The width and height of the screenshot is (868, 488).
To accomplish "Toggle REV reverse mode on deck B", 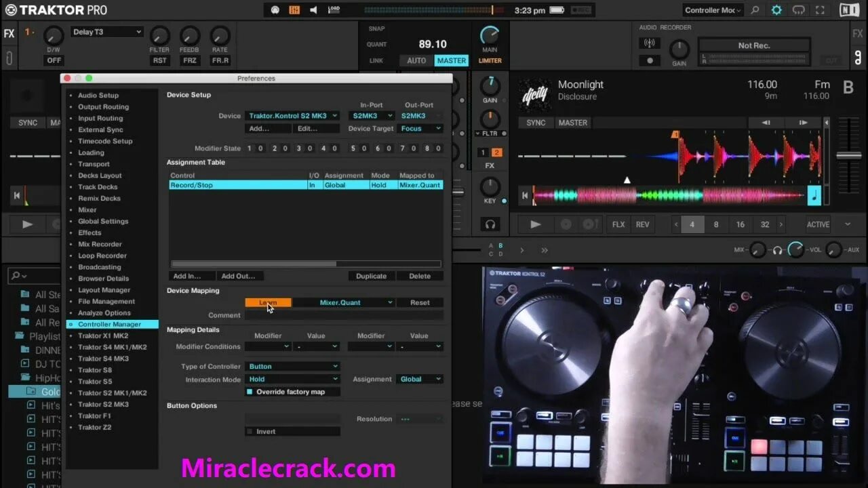I will tap(642, 224).
